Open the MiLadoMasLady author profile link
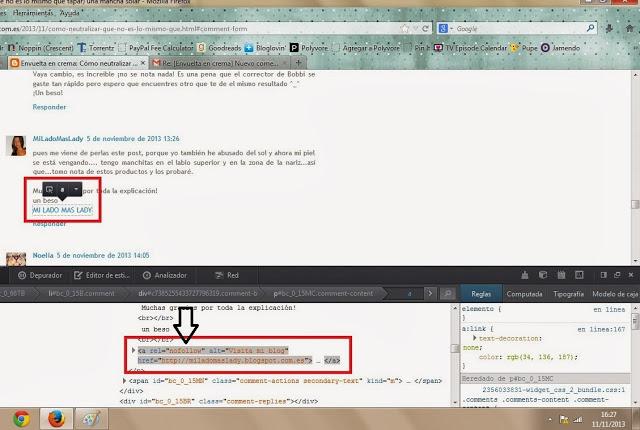 [58, 139]
